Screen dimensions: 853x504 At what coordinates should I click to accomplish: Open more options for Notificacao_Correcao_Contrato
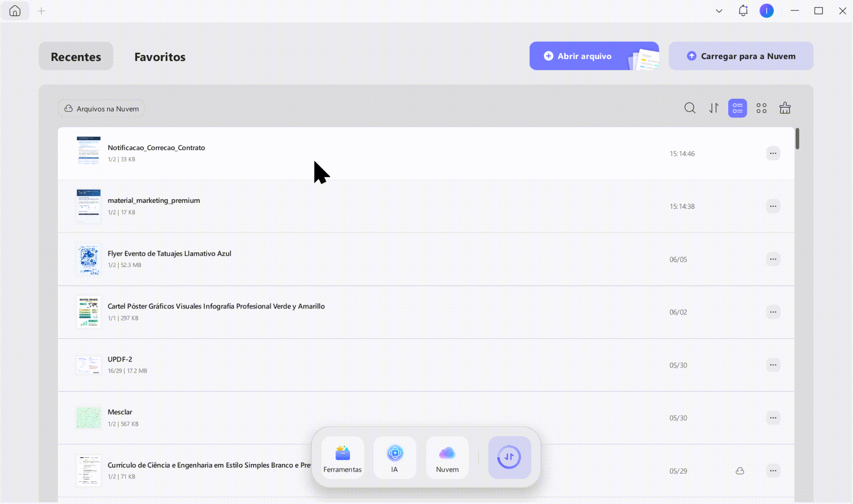pyautogui.click(x=773, y=153)
